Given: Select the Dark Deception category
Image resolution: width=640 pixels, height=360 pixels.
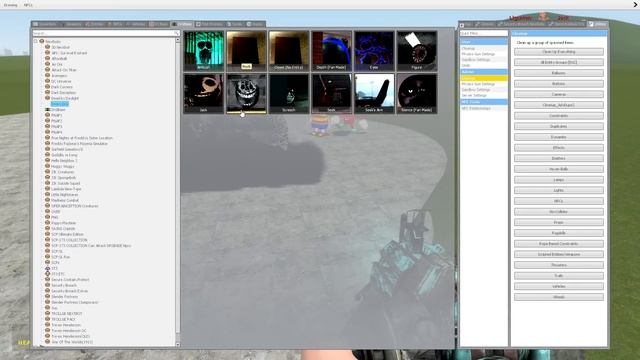Looking at the screenshot, I should click(63, 93).
